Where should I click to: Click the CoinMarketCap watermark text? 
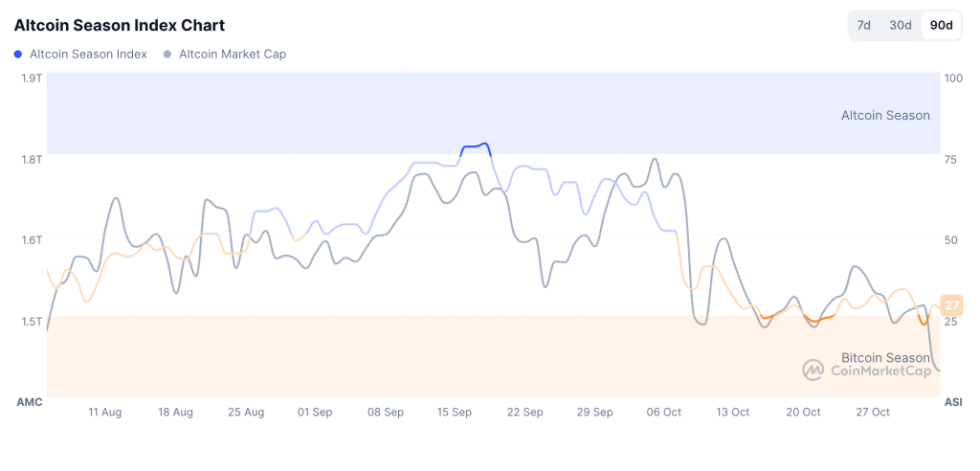coord(880,370)
